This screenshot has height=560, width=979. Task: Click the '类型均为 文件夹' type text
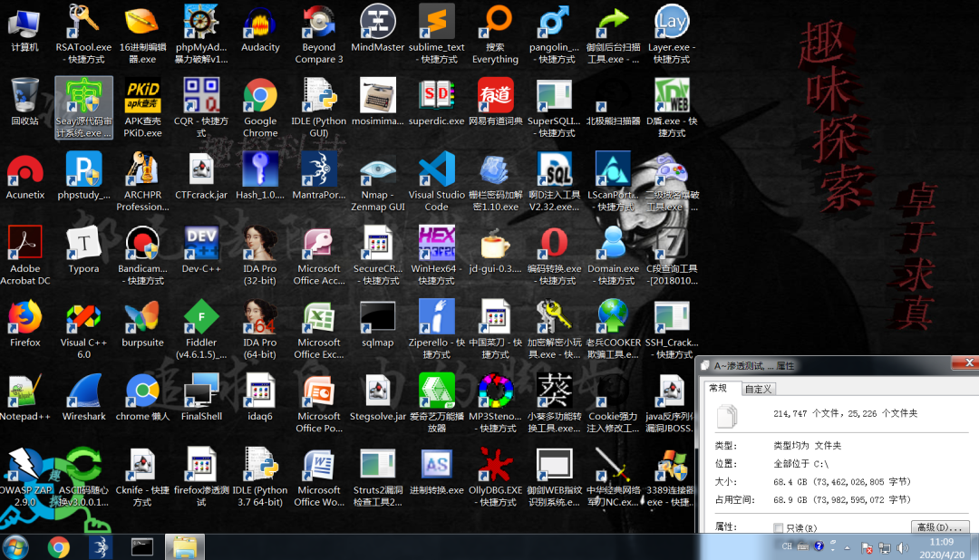[808, 445]
